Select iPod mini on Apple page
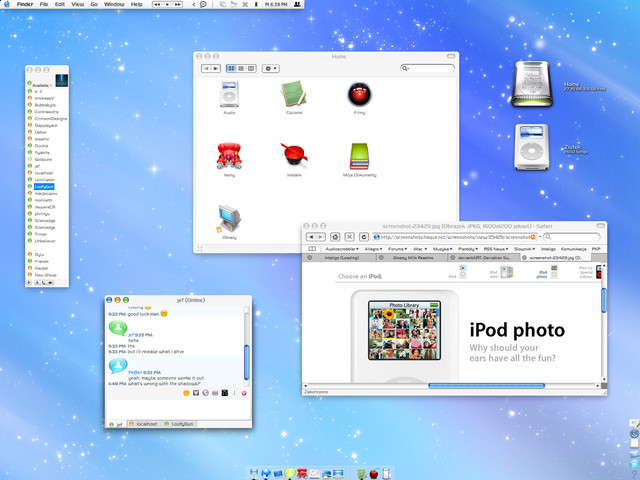The height and width of the screenshot is (480, 640). [x=502, y=272]
